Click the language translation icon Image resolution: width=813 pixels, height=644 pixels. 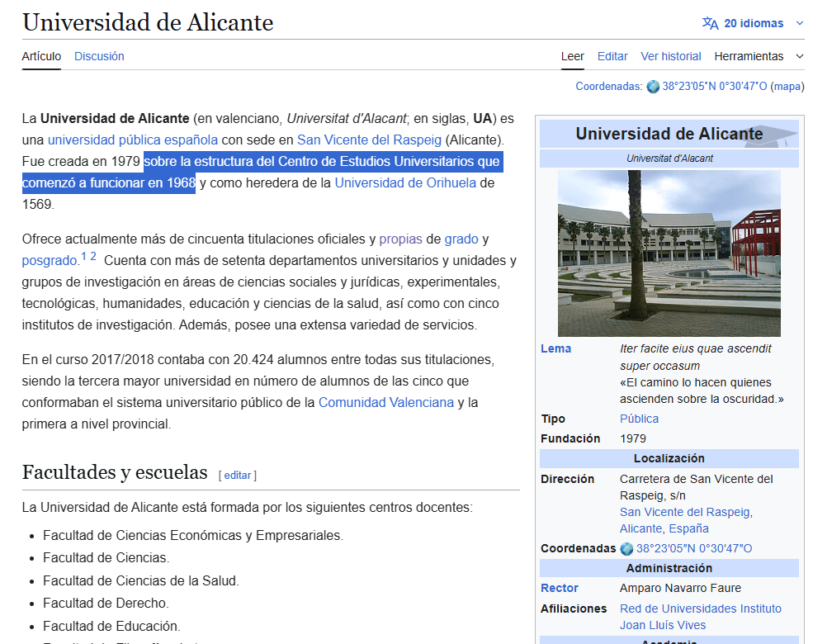pyautogui.click(x=711, y=23)
